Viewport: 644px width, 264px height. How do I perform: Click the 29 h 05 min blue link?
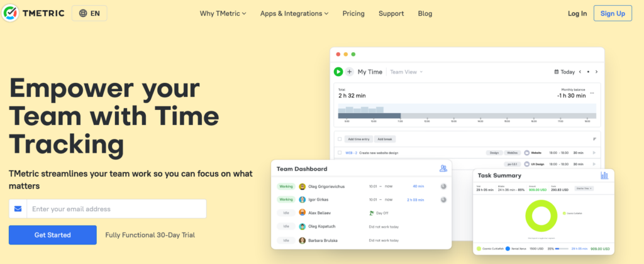click(579, 249)
